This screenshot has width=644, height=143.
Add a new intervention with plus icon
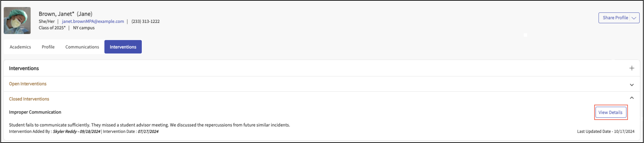632,68
